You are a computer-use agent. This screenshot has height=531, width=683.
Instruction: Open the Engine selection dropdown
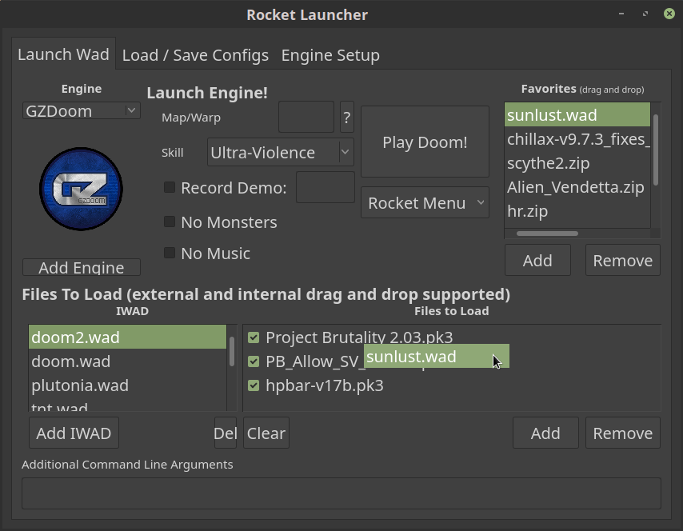(81, 111)
